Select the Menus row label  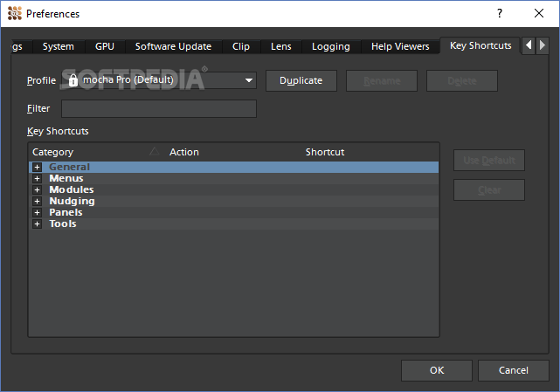(66, 178)
